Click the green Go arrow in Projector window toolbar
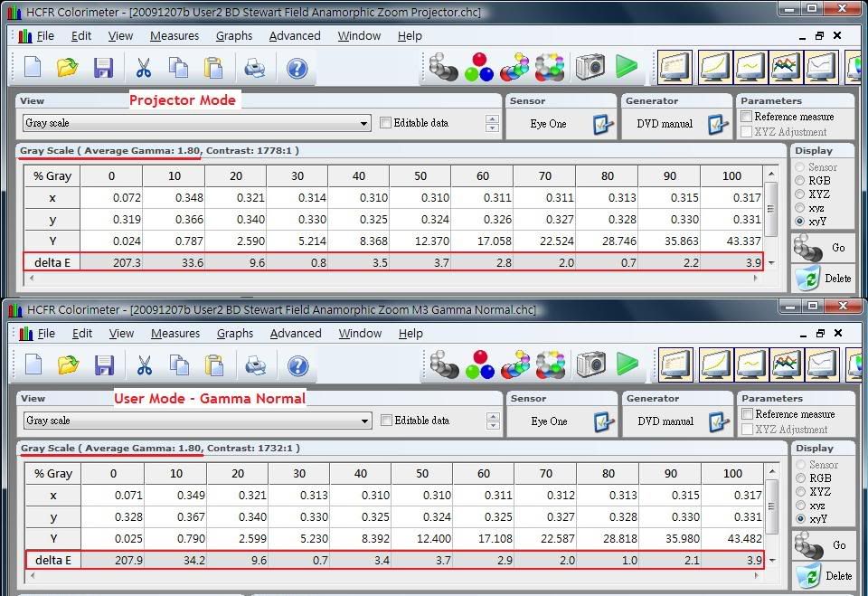This screenshot has width=868, height=596. tap(627, 67)
